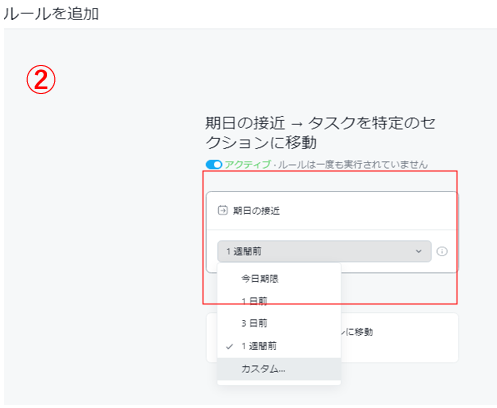497x408 pixels.
Task: Open the カスタム... custom option
Action: tap(279, 369)
